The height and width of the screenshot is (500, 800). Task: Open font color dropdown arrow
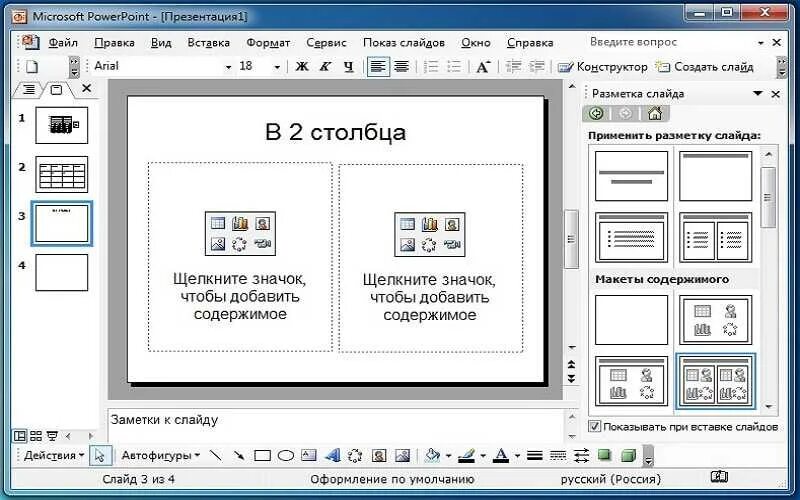(x=517, y=456)
